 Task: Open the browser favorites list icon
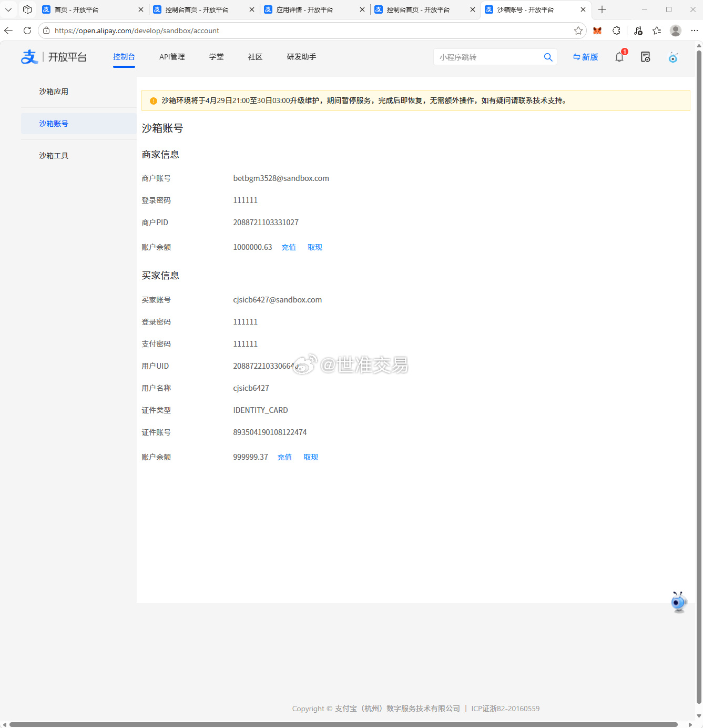(657, 31)
